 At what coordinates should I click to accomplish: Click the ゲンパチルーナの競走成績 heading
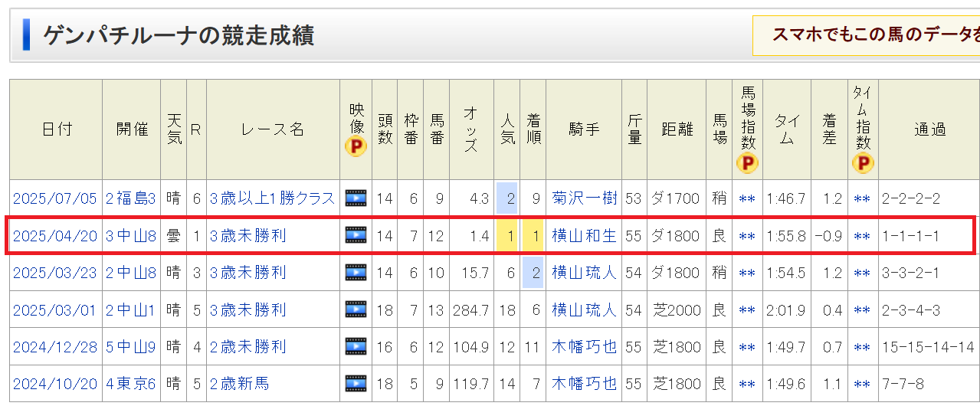pos(179,35)
